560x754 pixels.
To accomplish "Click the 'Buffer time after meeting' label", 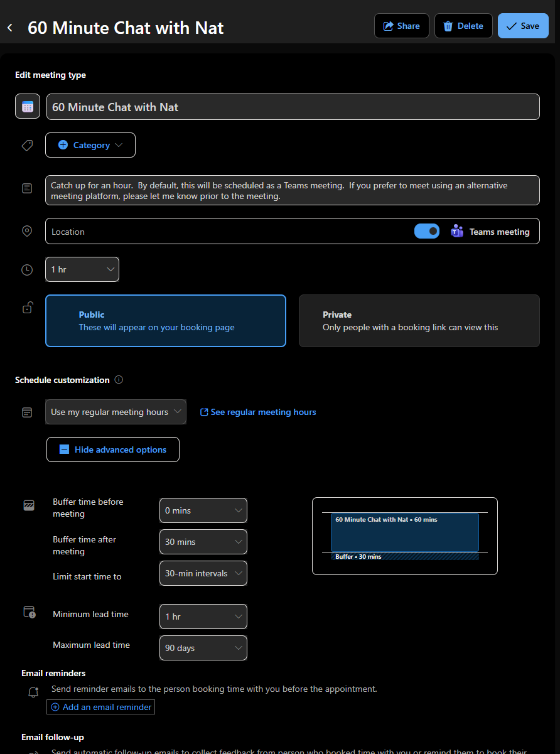I will [x=84, y=546].
